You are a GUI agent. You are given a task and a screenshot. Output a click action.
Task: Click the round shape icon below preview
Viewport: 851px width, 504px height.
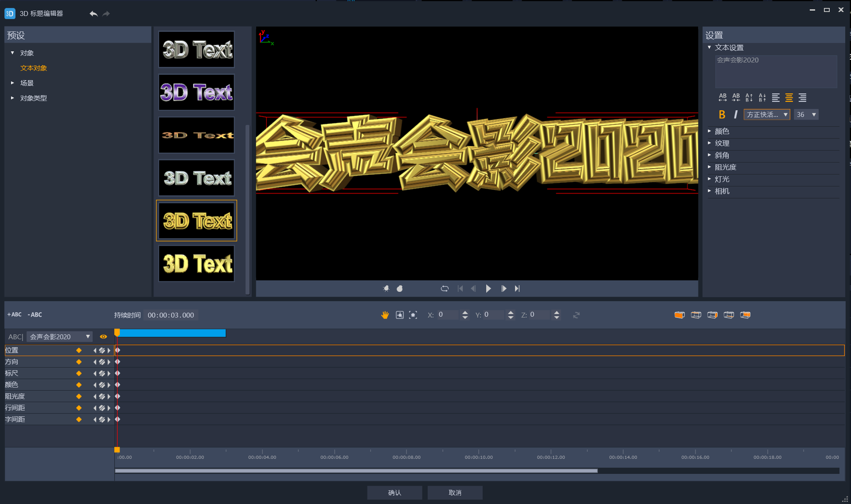pyautogui.click(x=399, y=288)
